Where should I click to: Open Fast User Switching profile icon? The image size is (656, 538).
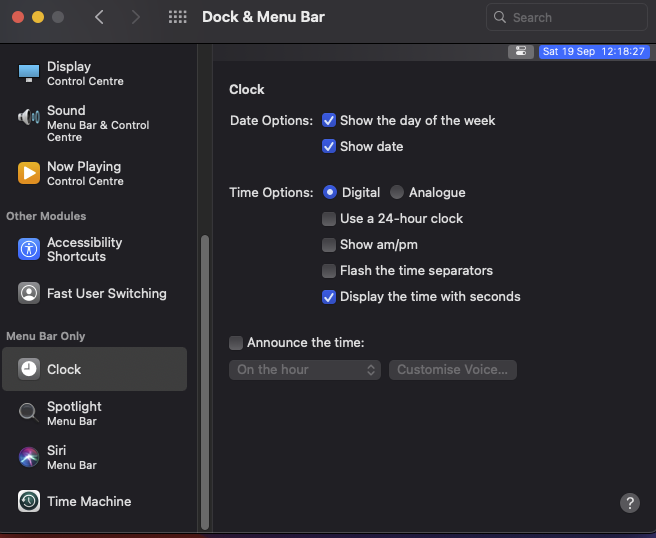29,293
